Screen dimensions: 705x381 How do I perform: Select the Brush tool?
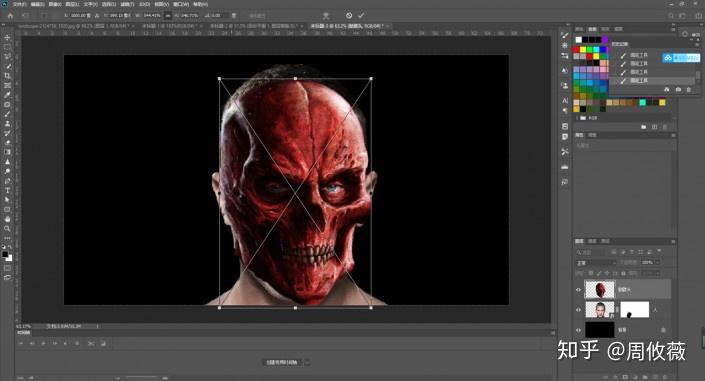7,114
